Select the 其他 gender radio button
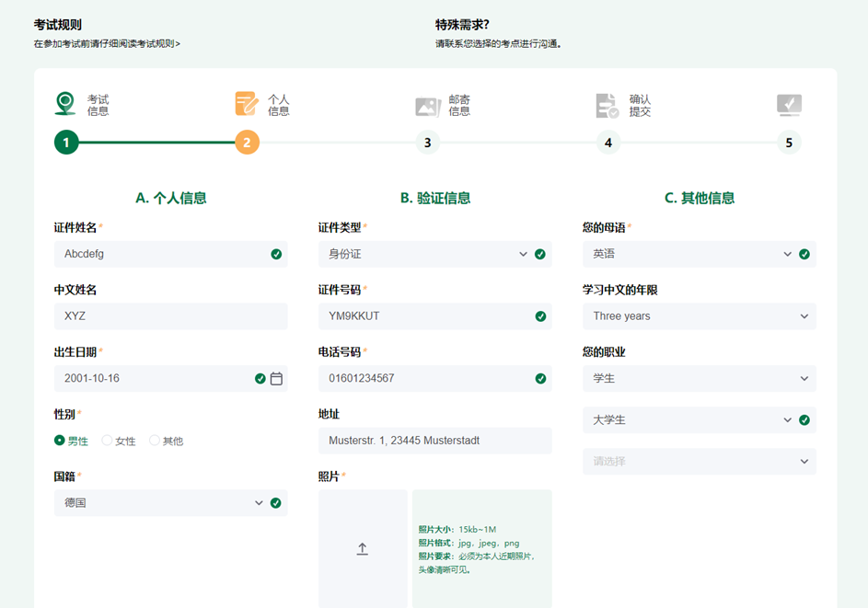Image resolution: width=868 pixels, height=608 pixels. point(155,441)
